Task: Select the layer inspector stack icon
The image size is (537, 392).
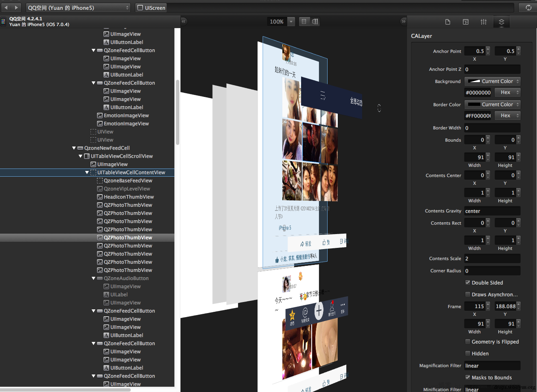Action: 502,22
